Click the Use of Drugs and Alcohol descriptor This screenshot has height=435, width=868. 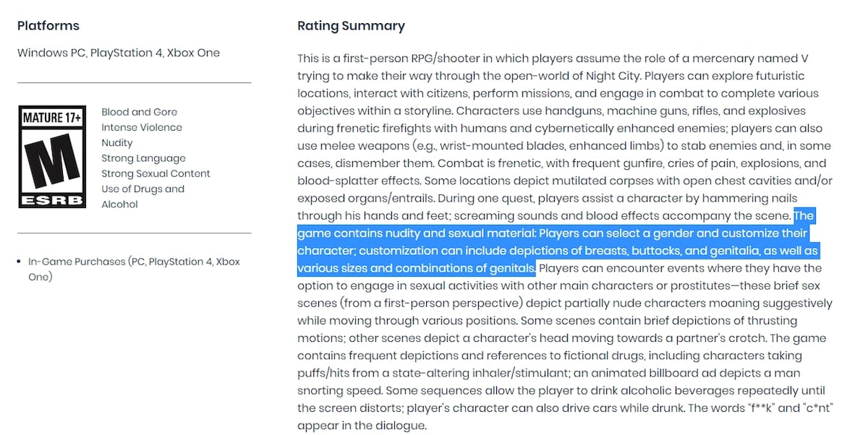(x=142, y=197)
